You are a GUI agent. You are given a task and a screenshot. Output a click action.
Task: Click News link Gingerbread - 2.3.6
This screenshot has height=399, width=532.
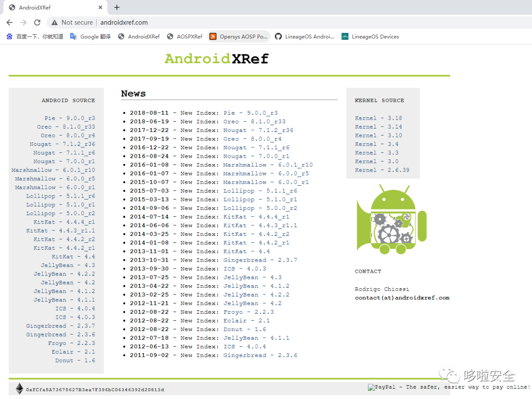260,355
